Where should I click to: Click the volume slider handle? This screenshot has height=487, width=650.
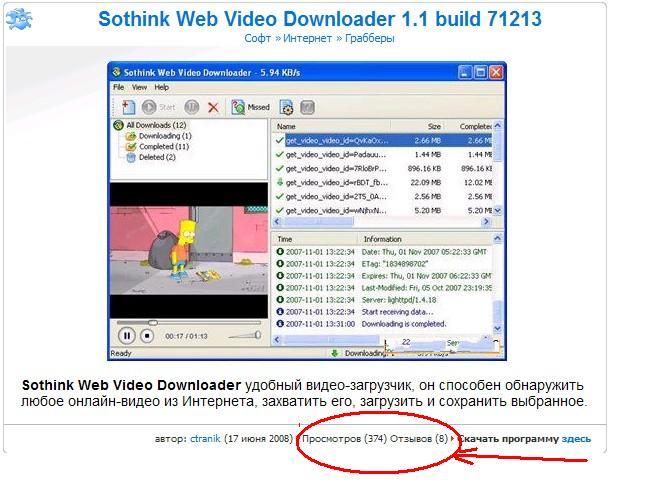(x=257, y=334)
